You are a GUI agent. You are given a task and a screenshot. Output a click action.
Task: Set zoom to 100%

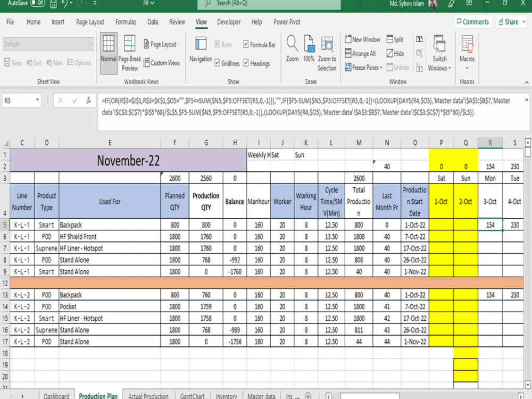(309, 51)
